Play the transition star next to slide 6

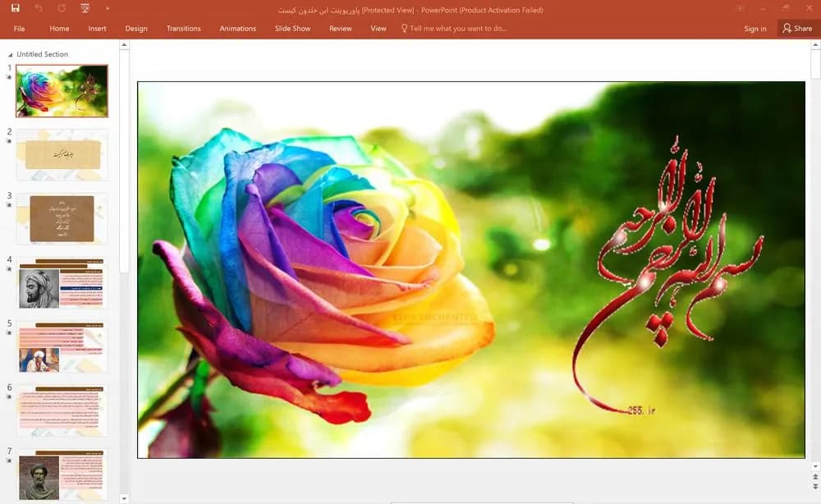click(x=9, y=396)
